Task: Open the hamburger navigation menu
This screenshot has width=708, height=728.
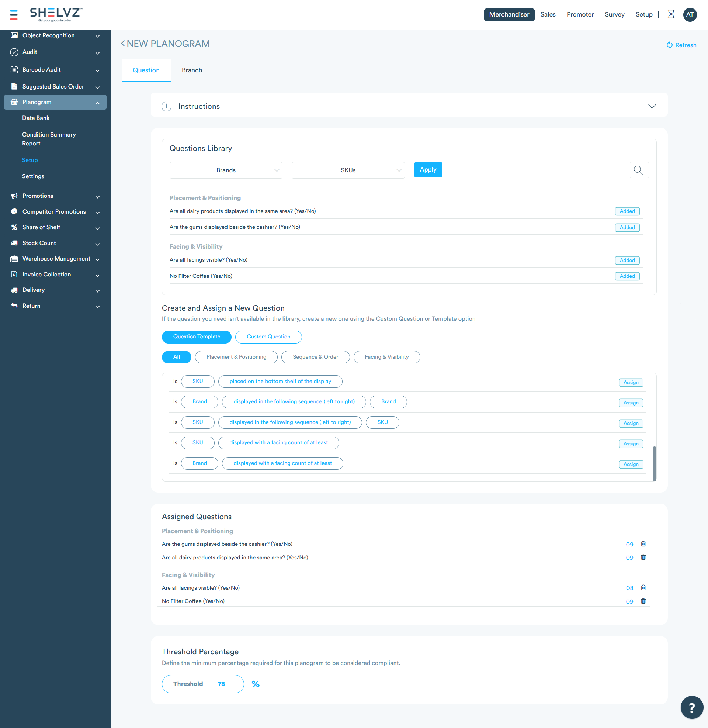Action: [x=14, y=15]
